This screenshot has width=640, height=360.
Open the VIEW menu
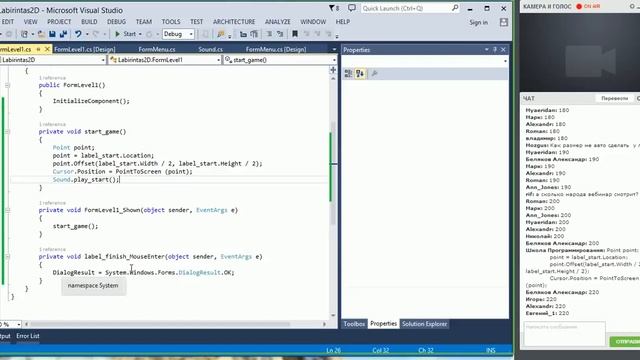coord(31,22)
